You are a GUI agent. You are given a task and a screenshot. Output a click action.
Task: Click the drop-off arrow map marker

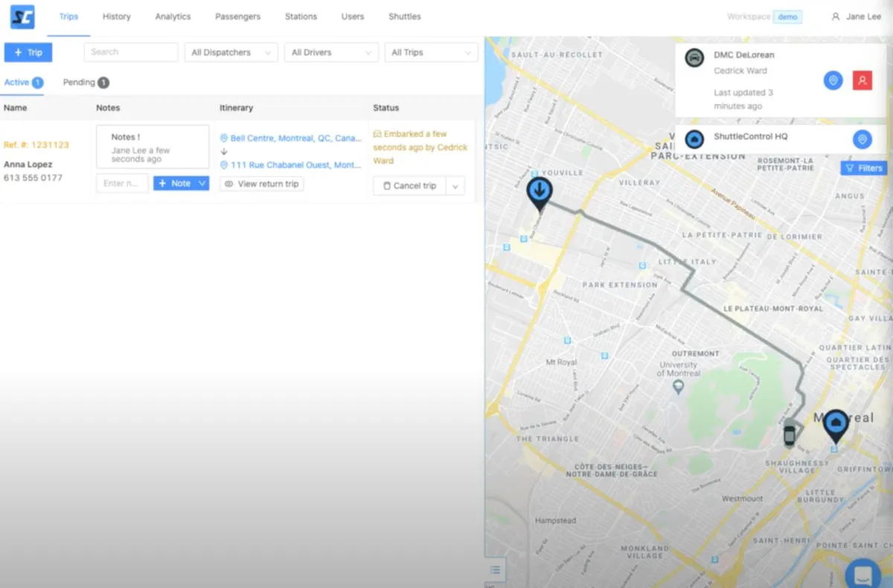(539, 194)
